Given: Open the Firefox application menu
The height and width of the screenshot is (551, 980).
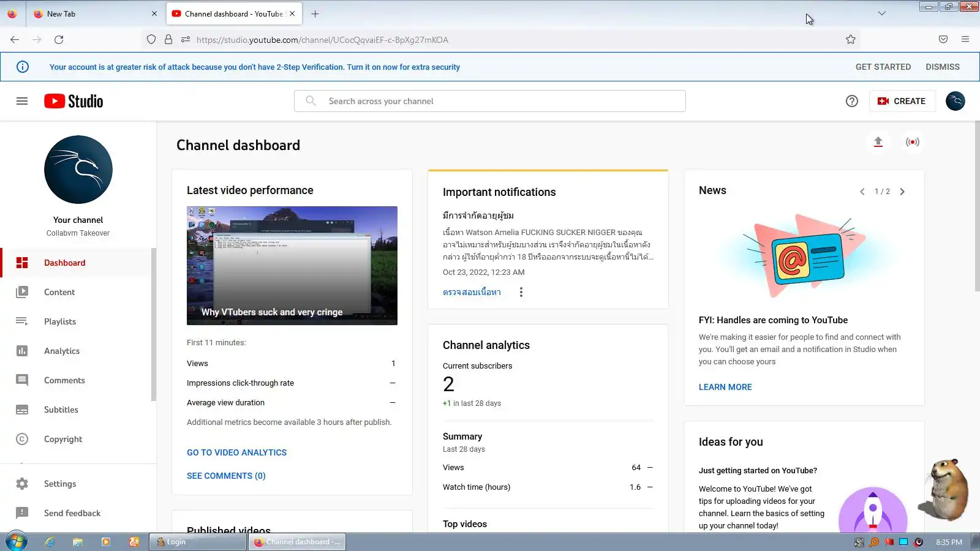Looking at the screenshot, I should point(965,40).
